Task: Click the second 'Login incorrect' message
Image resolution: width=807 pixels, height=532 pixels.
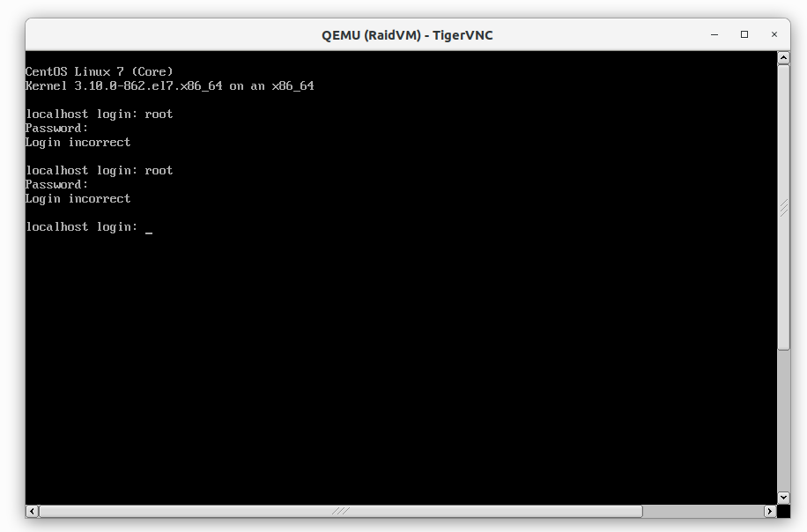Action: tap(78, 199)
